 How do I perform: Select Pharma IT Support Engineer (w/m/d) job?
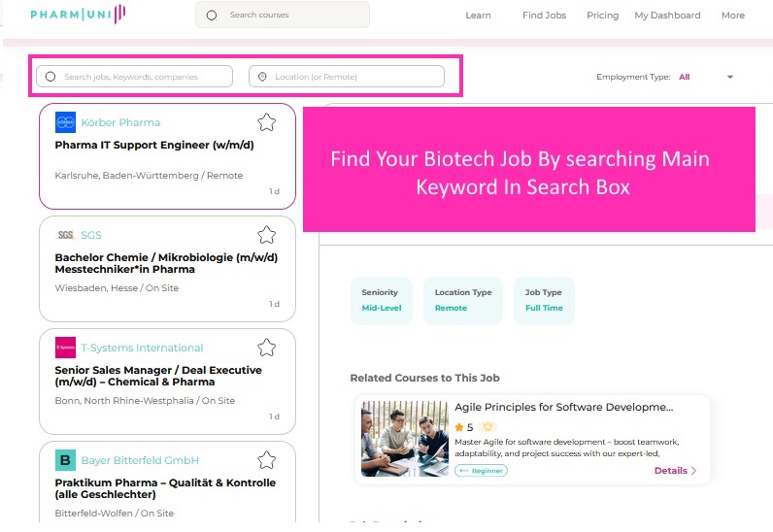tap(154, 145)
